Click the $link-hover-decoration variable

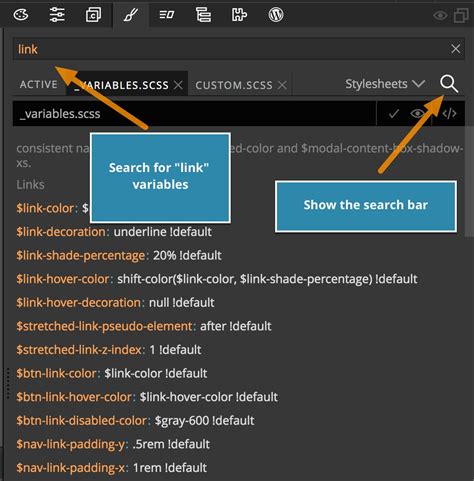[78, 303]
